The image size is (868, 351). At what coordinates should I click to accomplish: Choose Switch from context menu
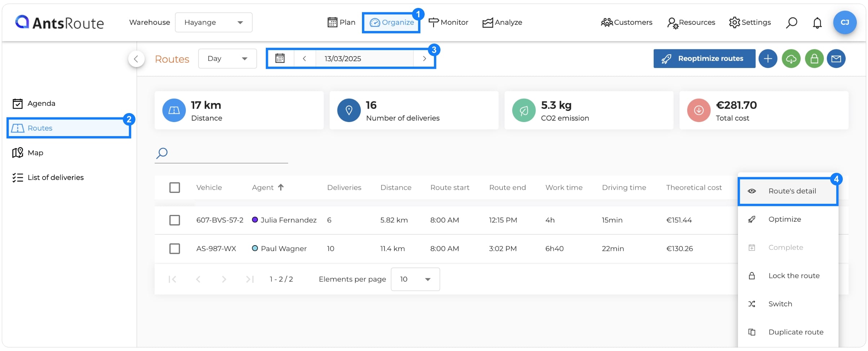click(788, 304)
